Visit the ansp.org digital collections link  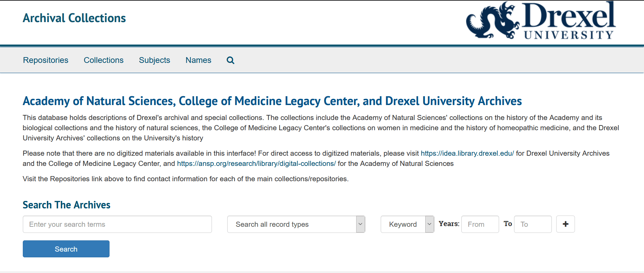click(x=256, y=164)
